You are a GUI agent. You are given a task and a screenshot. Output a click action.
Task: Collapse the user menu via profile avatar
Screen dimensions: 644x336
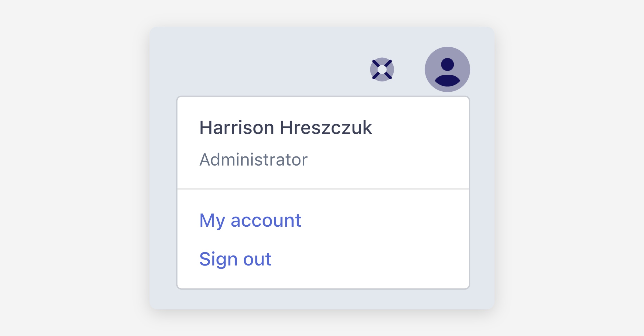coord(447,69)
